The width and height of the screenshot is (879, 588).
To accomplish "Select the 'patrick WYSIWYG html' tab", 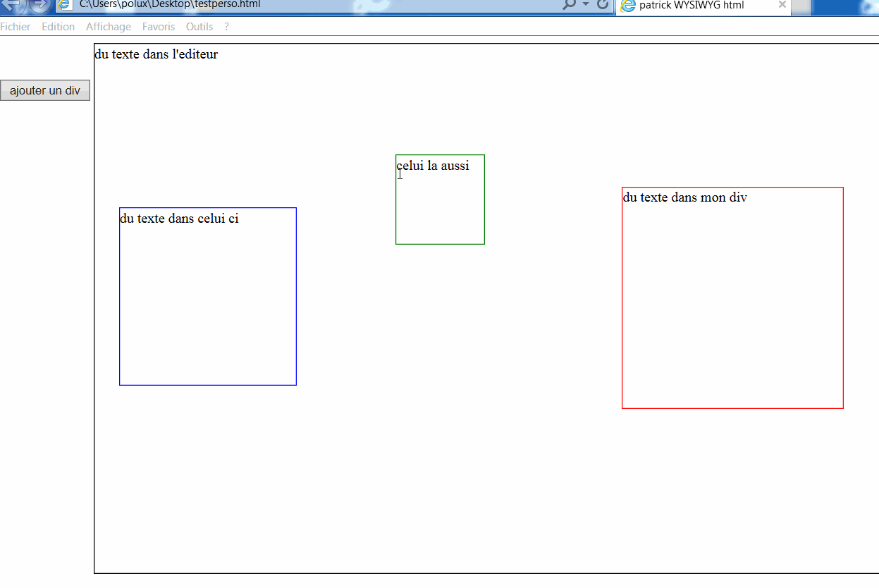I will pos(691,6).
